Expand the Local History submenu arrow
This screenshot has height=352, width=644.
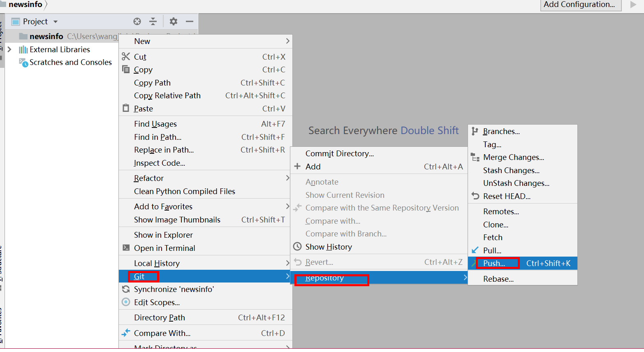click(x=287, y=263)
